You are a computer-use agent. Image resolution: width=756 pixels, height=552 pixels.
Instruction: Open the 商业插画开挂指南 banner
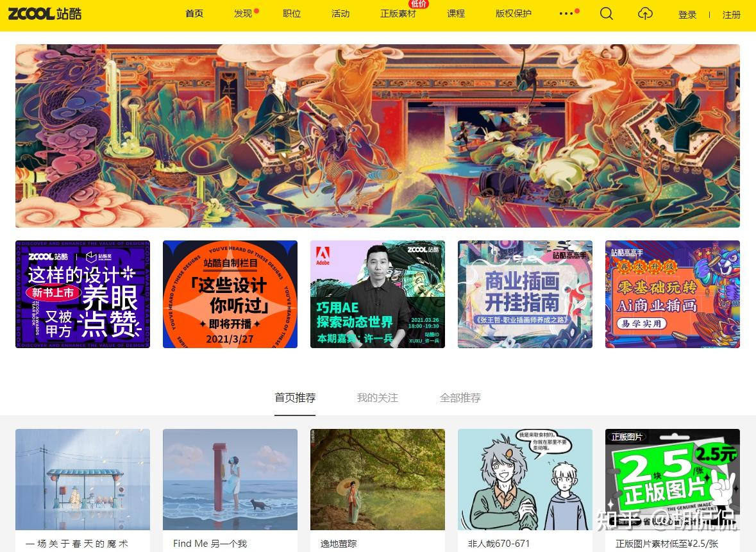[525, 294]
